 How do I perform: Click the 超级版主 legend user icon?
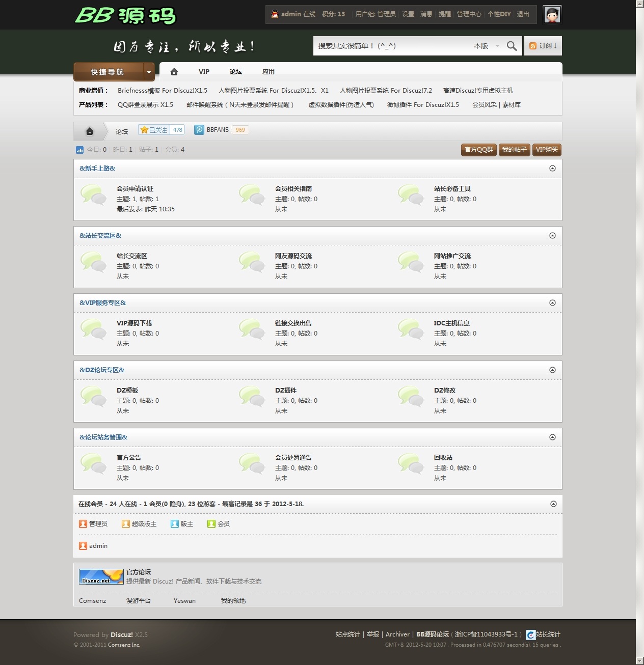(x=126, y=524)
